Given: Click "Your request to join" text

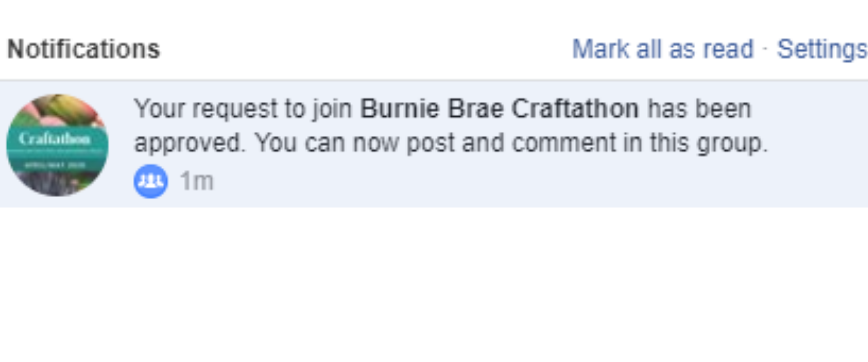Looking at the screenshot, I should click(243, 109).
